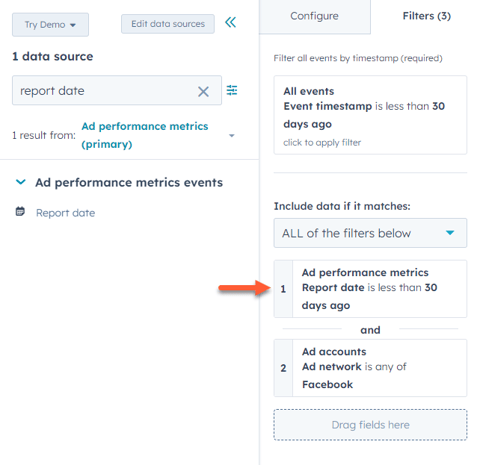Expand the Ad performance metrics source dropdown

[232, 136]
